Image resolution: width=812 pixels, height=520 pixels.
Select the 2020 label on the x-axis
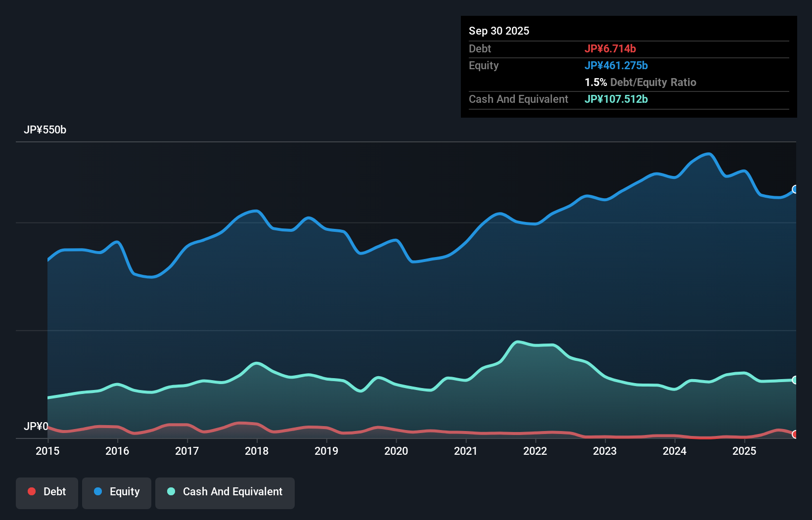click(x=396, y=451)
